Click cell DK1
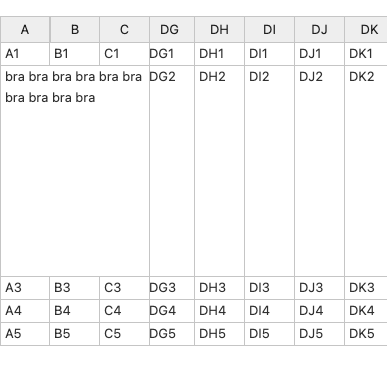The image size is (387, 370). 366,54
